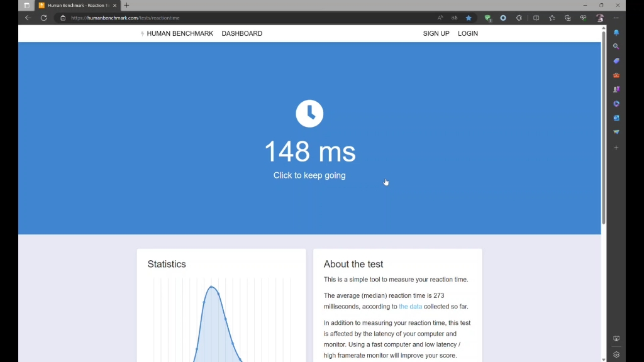Click the About the test heading
The height and width of the screenshot is (362, 644).
click(x=353, y=264)
